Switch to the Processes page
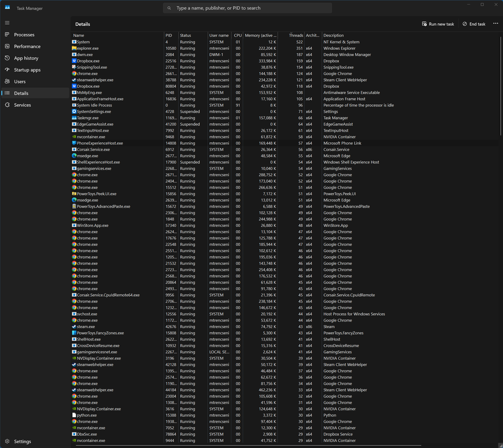This screenshot has width=503, height=448. 35,35
